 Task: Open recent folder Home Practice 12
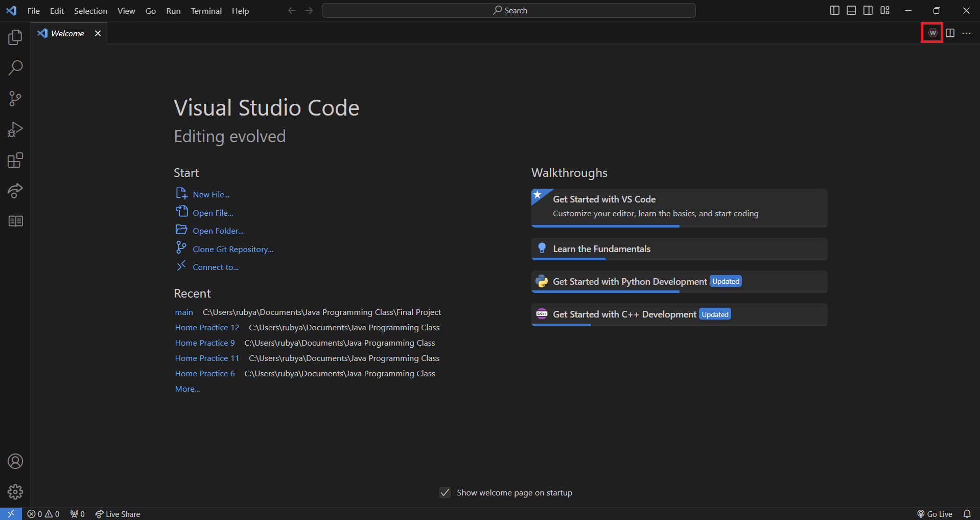(207, 327)
